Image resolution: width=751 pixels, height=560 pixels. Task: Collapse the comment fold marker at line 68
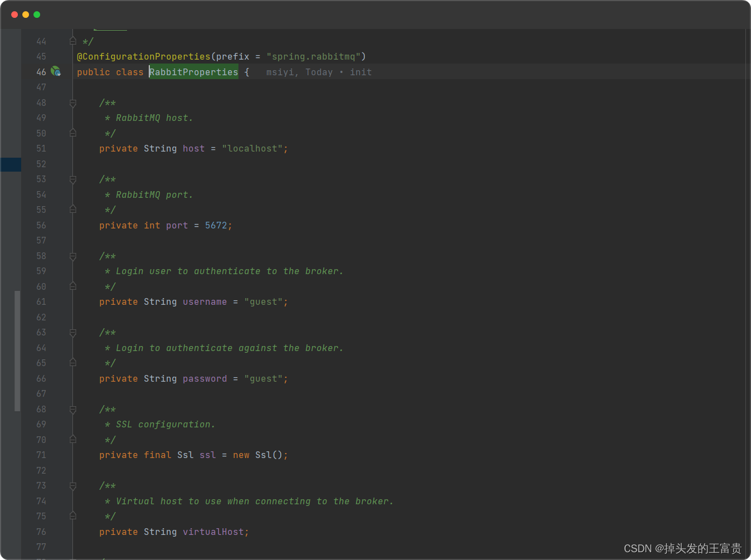coord(73,410)
